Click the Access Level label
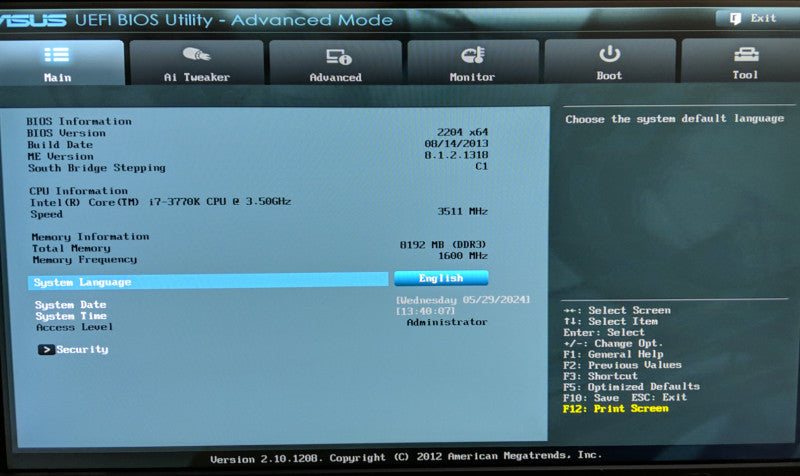The height and width of the screenshot is (476, 800). click(74, 327)
